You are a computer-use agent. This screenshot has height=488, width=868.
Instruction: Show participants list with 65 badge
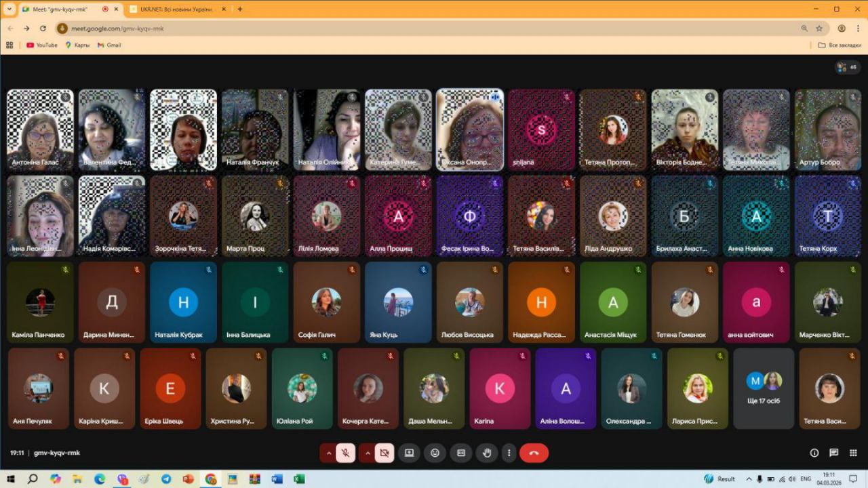click(x=847, y=67)
